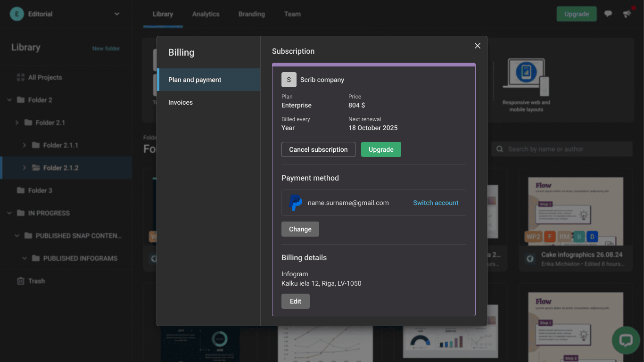
Task: Click Kalku iela 12, Riga address text
Action: click(322, 283)
